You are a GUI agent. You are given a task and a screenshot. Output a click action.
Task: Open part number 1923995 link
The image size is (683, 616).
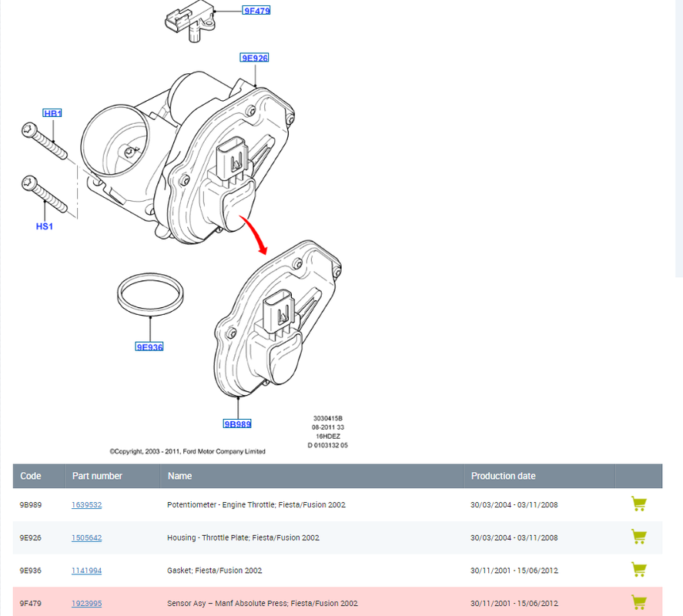point(87,604)
